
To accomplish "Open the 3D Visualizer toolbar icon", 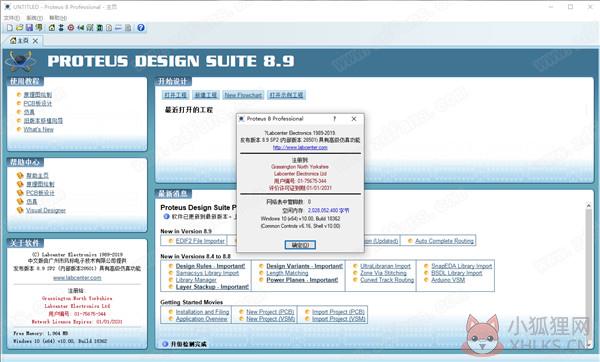I will (80, 28).
